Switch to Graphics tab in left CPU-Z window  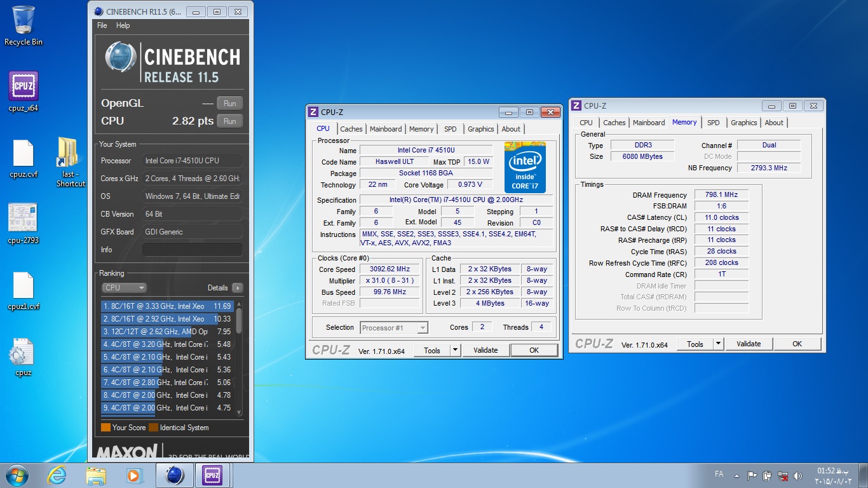(x=481, y=129)
